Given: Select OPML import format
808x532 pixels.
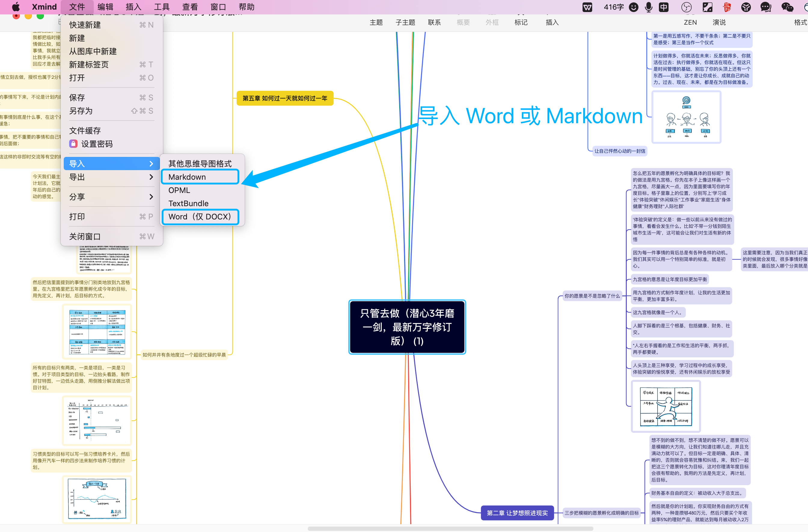Looking at the screenshot, I should click(x=179, y=190).
